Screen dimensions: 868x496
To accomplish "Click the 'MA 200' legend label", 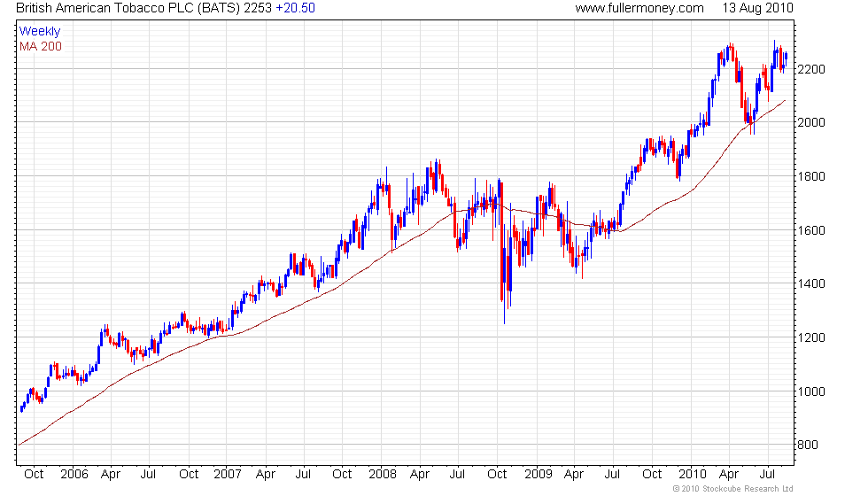I will coord(41,46).
